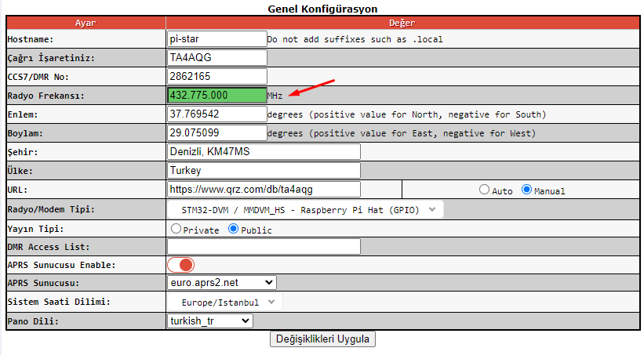Click the Değişiklikleri Uygula button

tap(322, 339)
